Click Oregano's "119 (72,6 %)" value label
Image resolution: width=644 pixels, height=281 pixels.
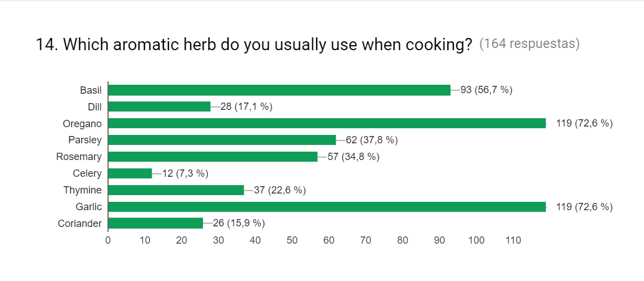pyautogui.click(x=584, y=123)
